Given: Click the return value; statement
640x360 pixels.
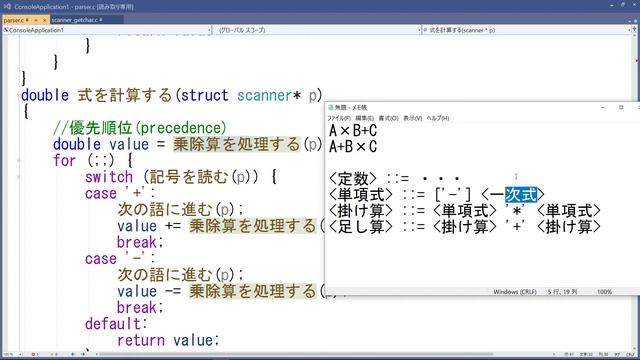Looking at the screenshot, I should coord(168,340).
